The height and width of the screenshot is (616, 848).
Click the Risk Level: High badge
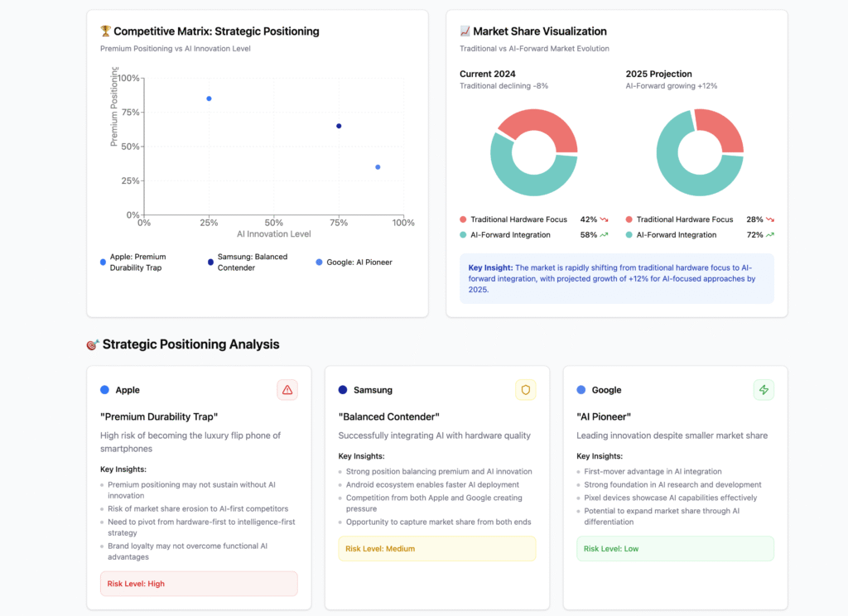[x=199, y=584]
